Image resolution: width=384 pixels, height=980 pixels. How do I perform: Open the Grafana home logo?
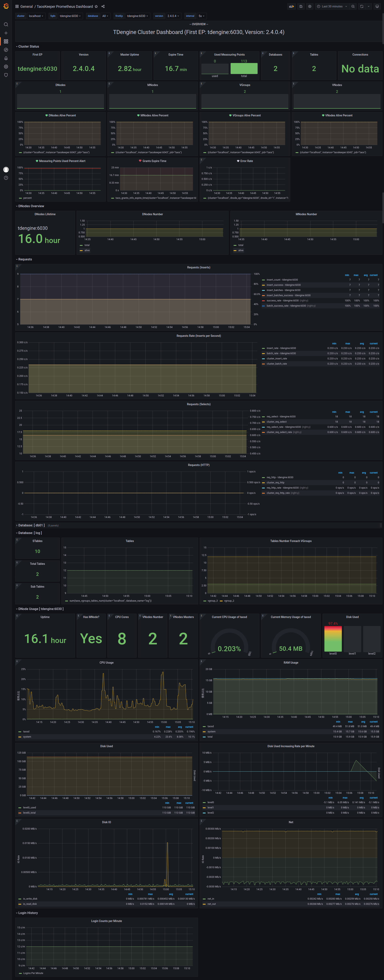pos(6,6)
